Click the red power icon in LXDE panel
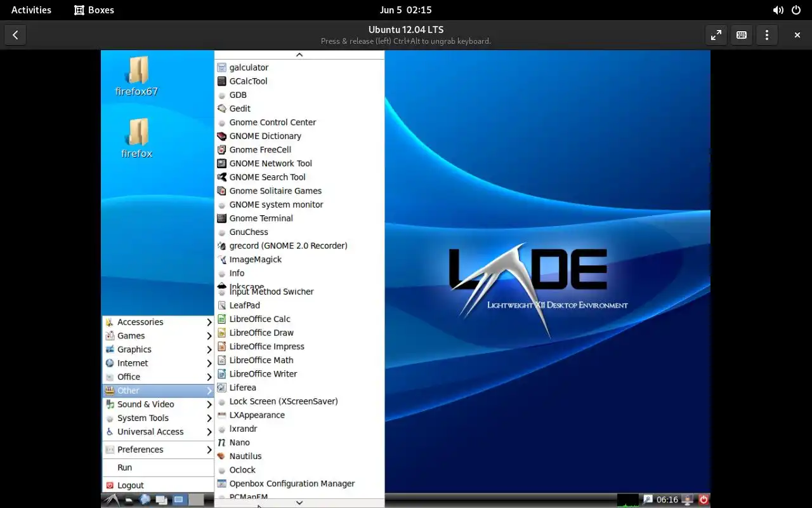Screen dimensions: 812x508 coord(704,500)
